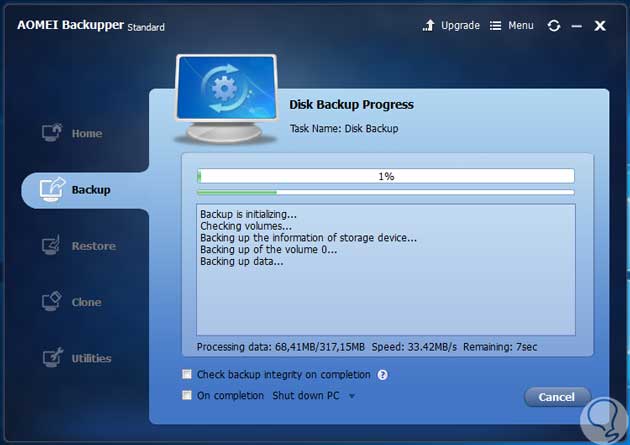This screenshot has height=445, width=630.
Task: Click 'Speed: 33.42MB/s' status text
Action: click(x=414, y=347)
